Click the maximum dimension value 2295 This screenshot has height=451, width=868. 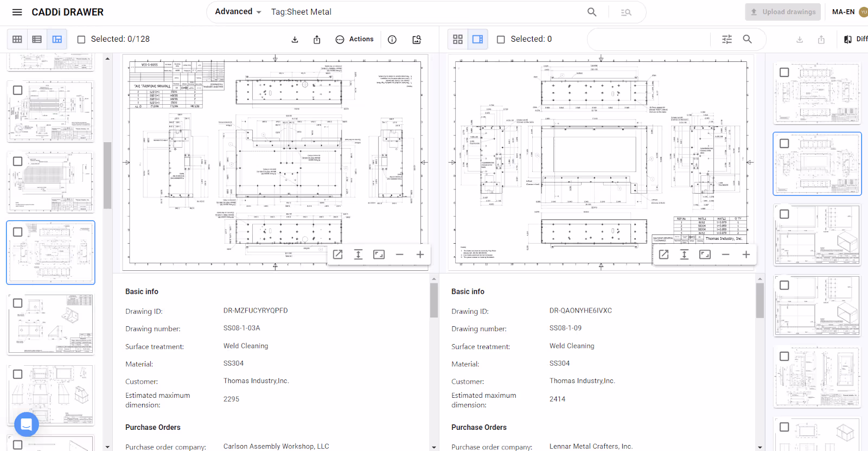(231, 399)
